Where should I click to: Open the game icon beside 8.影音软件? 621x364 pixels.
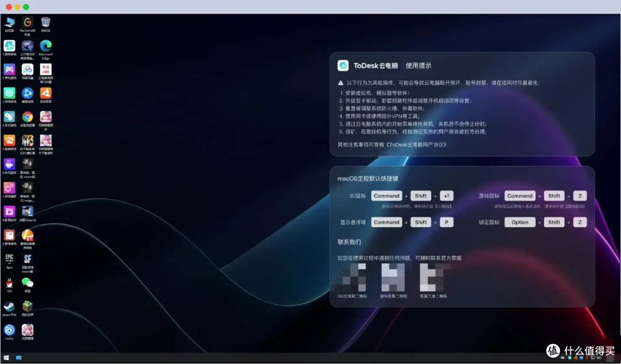coord(28,212)
